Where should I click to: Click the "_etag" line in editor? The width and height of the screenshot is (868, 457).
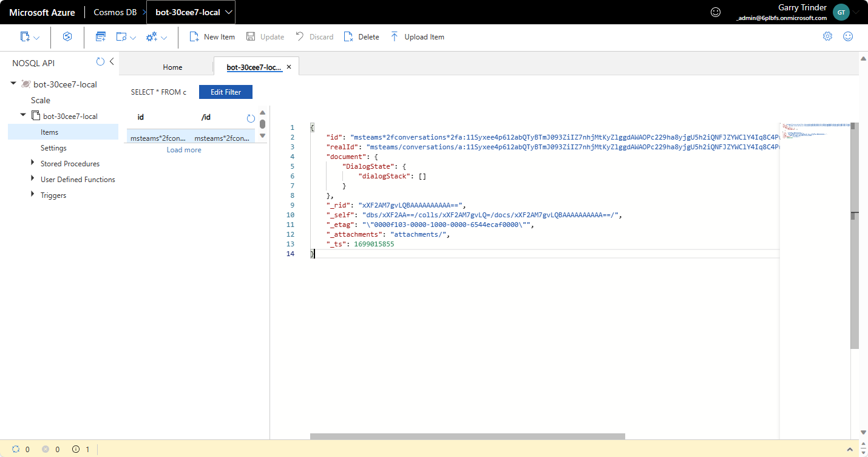[x=430, y=225]
